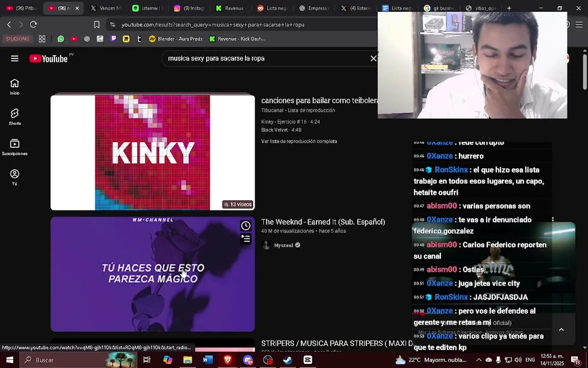The image size is (588, 368).
Task: Open the SILKSONG bookmark
Action: click(x=18, y=39)
